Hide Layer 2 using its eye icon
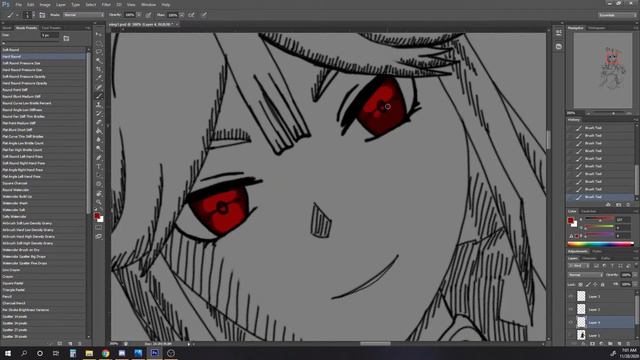640x360 pixels. click(571, 309)
